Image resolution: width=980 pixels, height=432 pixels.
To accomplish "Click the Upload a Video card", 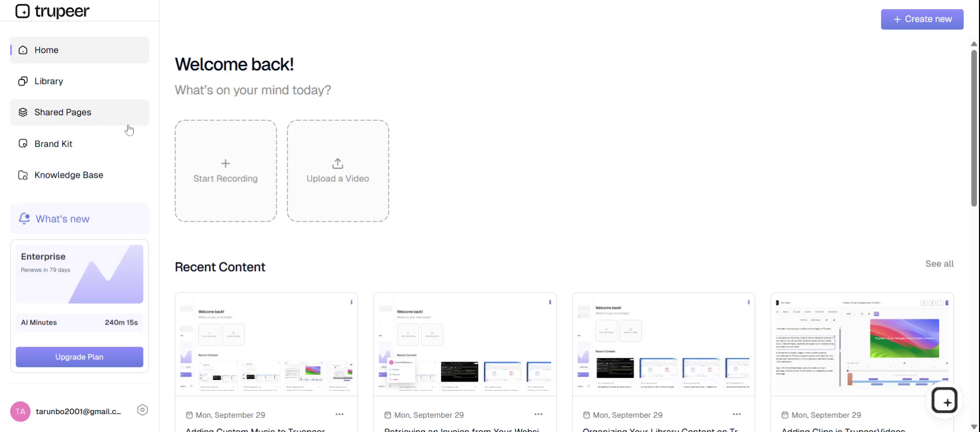I will (x=338, y=171).
